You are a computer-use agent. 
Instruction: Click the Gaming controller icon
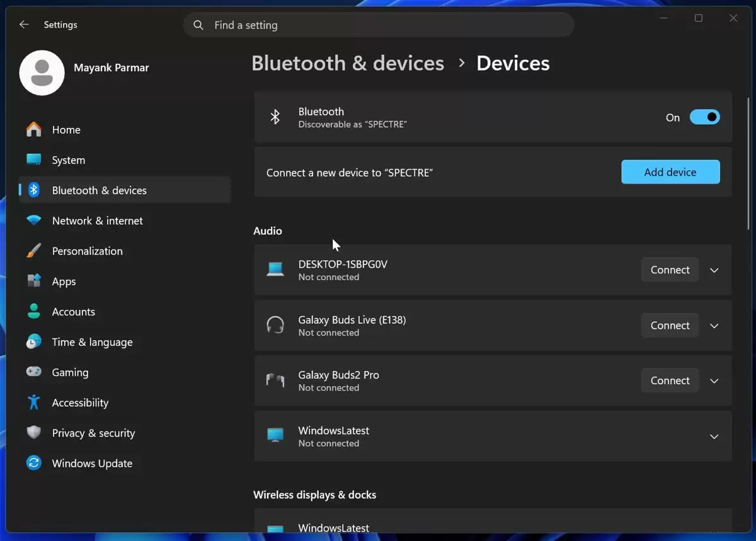point(34,372)
